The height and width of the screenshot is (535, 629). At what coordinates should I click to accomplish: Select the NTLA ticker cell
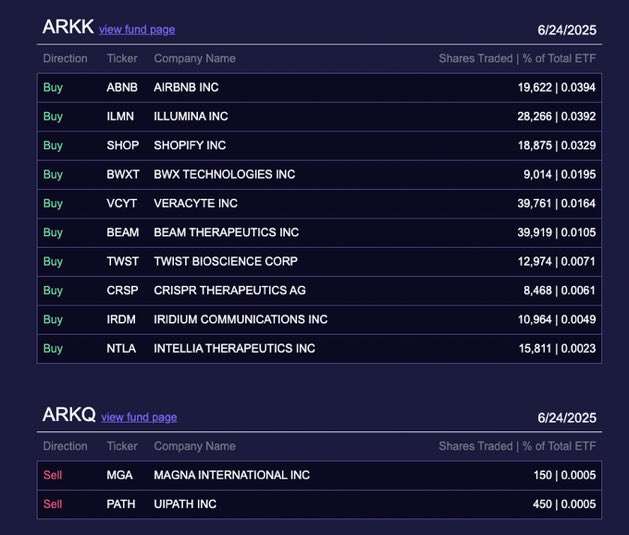pyautogui.click(x=121, y=349)
